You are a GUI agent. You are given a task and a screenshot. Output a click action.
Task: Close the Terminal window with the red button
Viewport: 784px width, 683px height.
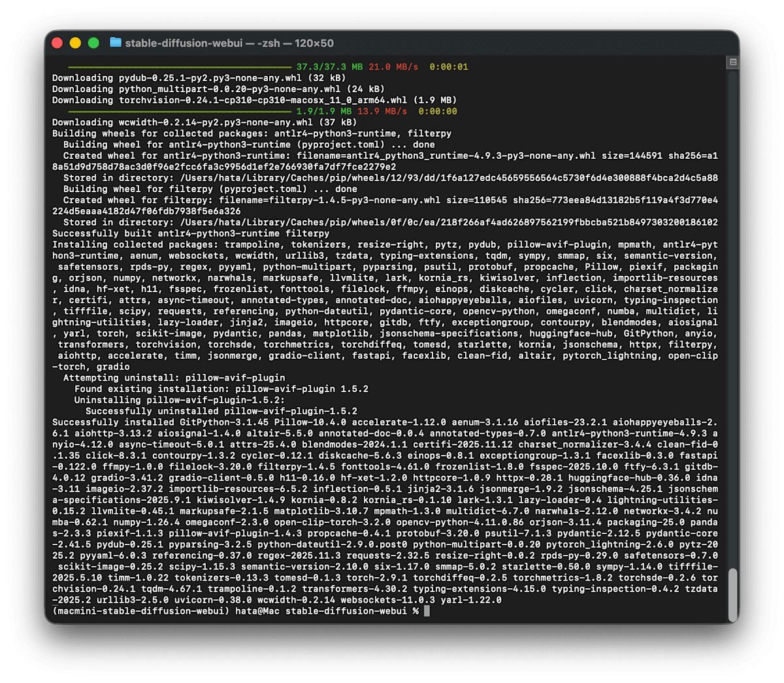(x=57, y=43)
